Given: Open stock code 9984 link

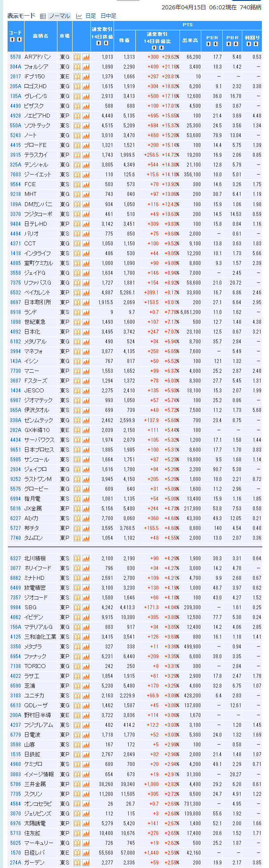Looking at the screenshot, I should click(16, 607).
